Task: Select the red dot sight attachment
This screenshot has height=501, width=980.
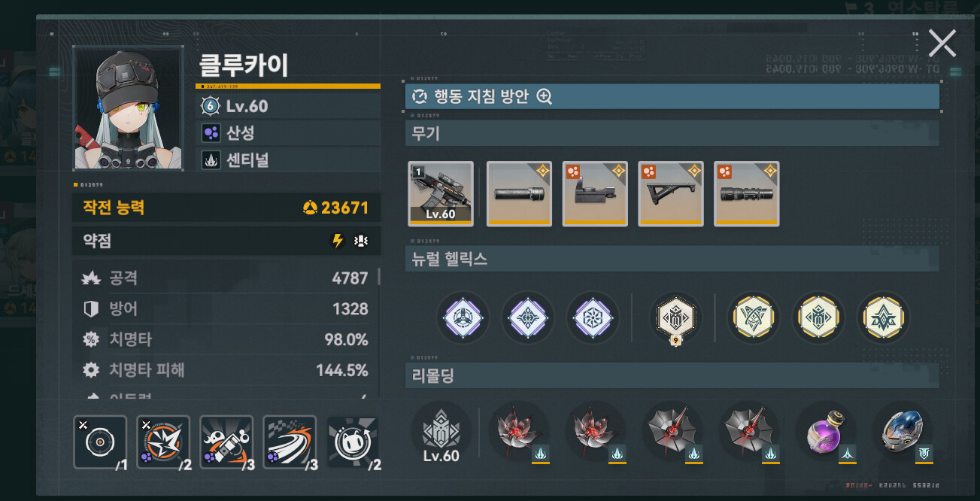Action: (595, 194)
